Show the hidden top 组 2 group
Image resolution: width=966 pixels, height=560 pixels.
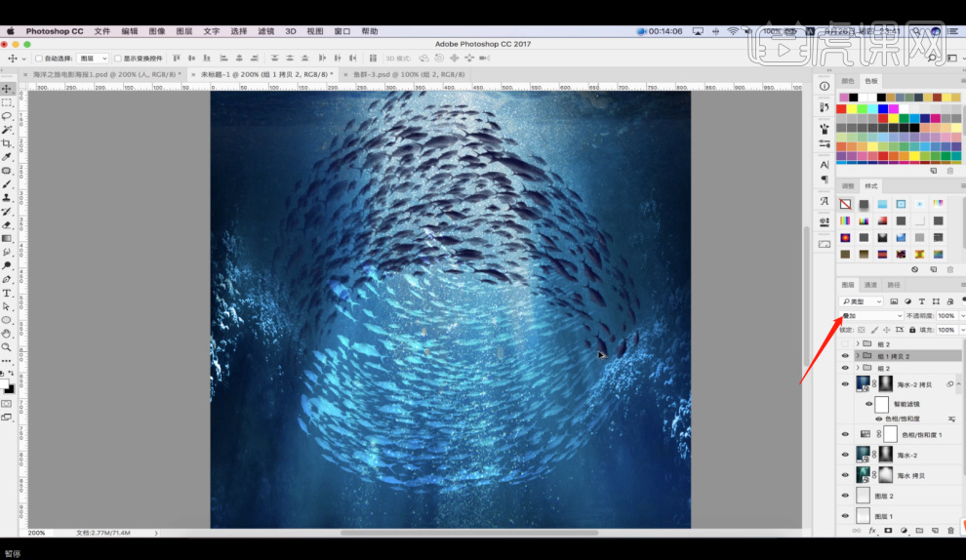(845, 343)
